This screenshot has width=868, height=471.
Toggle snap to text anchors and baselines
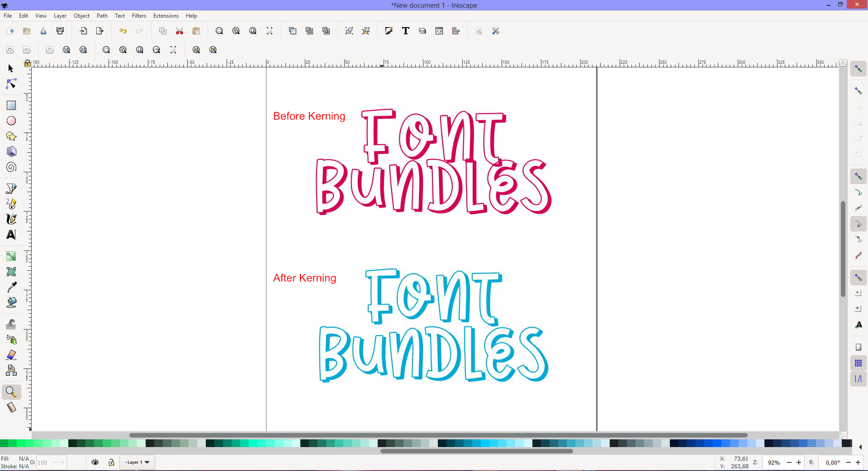(859, 325)
